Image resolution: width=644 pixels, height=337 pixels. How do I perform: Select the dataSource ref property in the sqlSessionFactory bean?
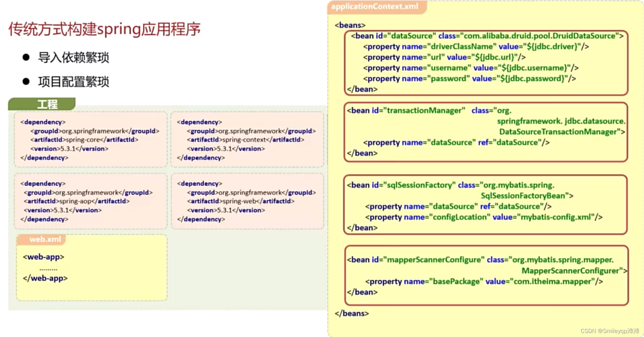pyautogui.click(x=458, y=207)
